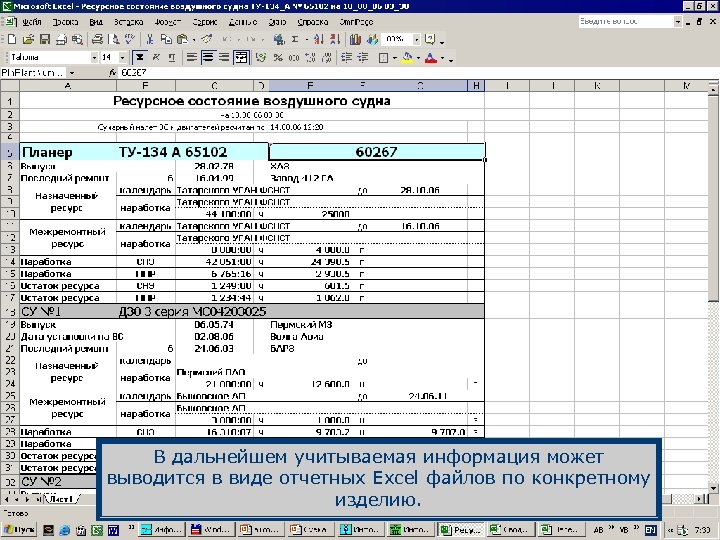Viewport: 720px width, 540px height.
Task: Open the Файл menu
Action: click(x=32, y=22)
